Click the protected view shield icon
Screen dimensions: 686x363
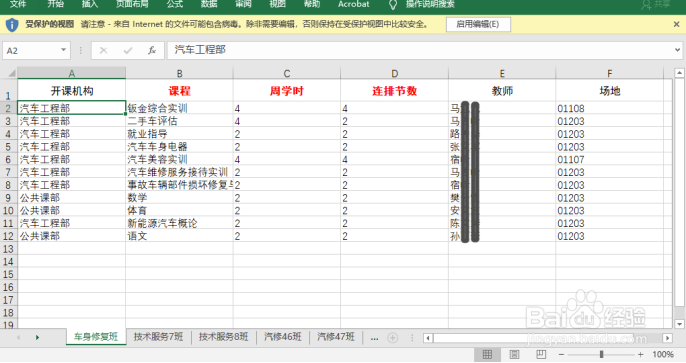tap(12, 25)
